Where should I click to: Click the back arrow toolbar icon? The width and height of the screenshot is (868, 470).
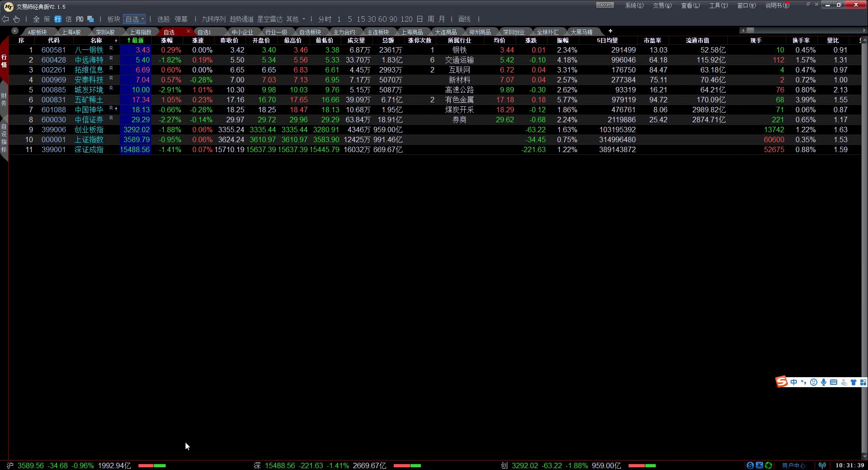tap(5, 19)
